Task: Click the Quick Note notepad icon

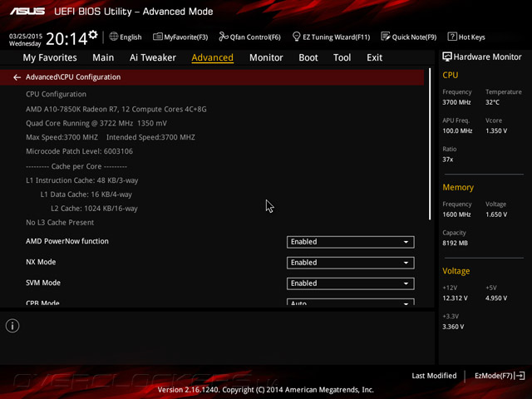Action: click(x=386, y=37)
